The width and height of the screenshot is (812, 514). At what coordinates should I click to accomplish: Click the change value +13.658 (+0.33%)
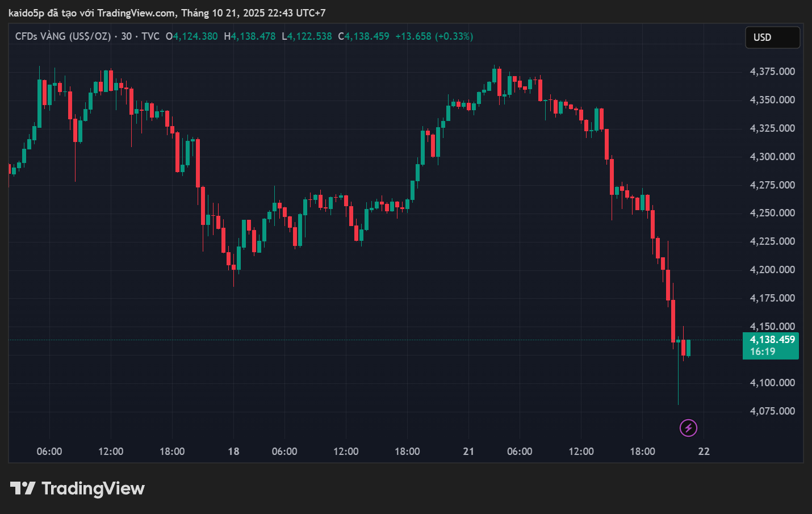(x=434, y=36)
